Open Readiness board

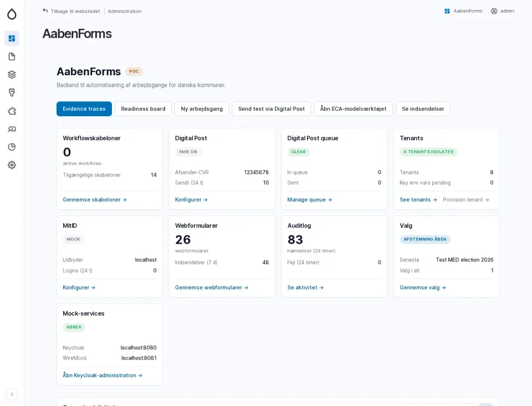[x=143, y=109]
